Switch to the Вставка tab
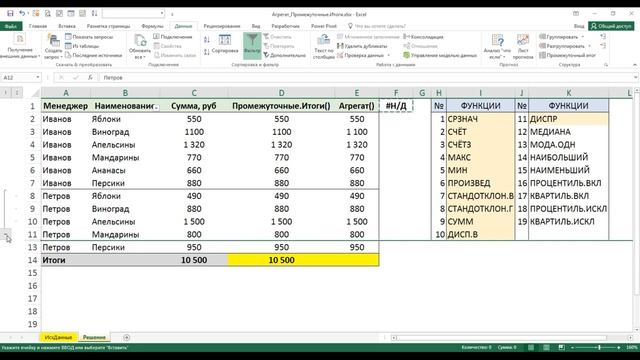 [67, 26]
